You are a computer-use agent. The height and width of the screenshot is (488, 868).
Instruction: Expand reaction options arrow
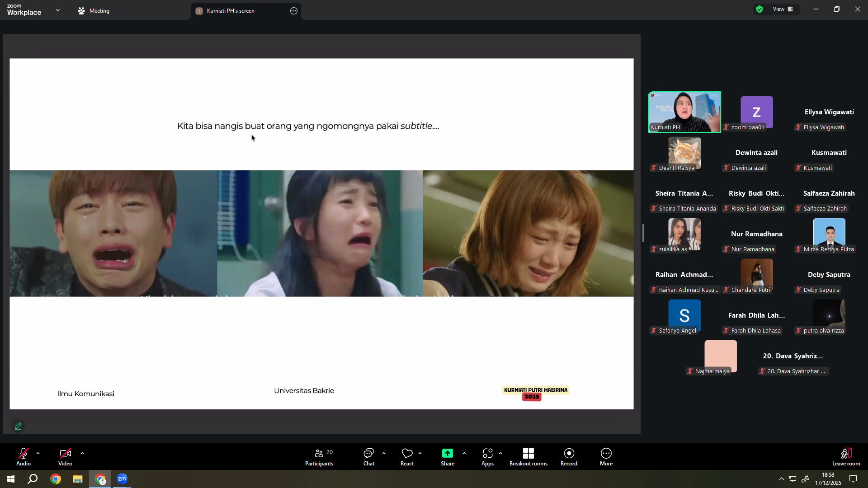tap(420, 453)
